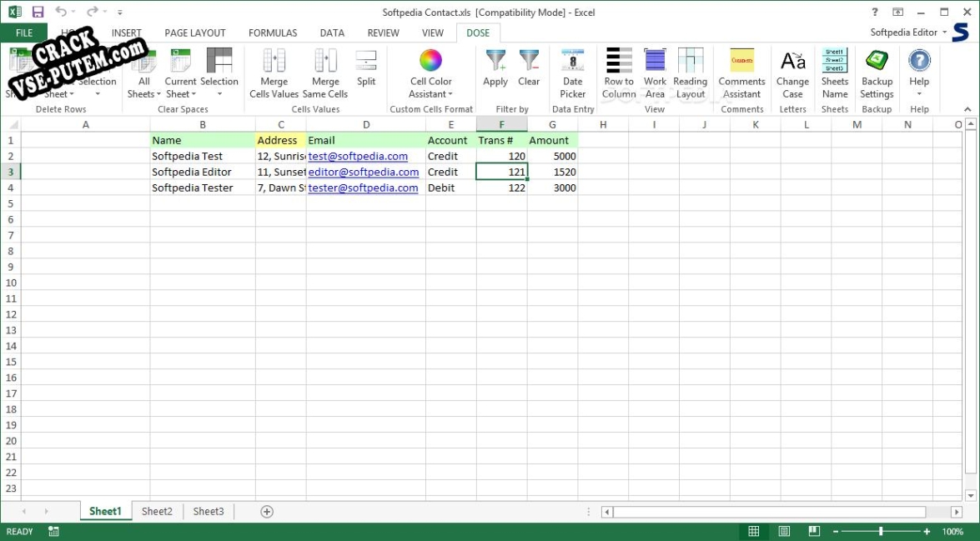Expand the Cell Color Assistant dropdown
980x541 pixels.
[431, 88]
